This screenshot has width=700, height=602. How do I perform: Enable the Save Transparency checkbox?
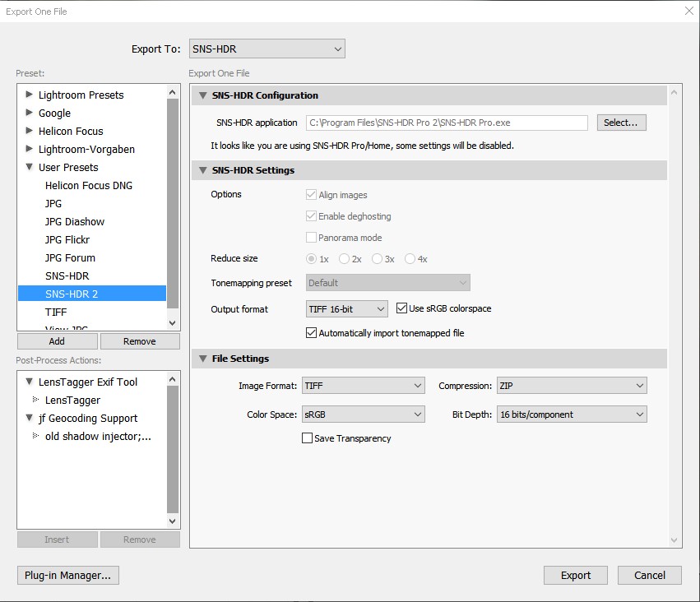(x=307, y=438)
